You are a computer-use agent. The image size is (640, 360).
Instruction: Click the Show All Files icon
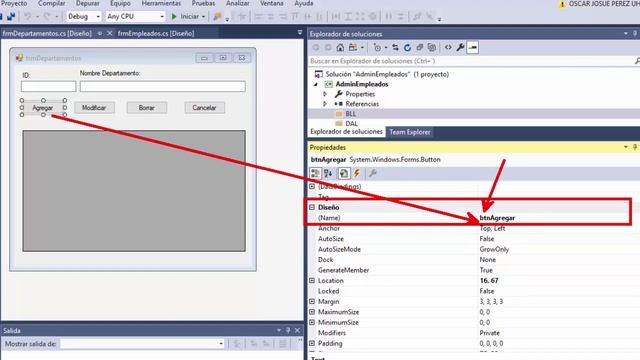432,47
